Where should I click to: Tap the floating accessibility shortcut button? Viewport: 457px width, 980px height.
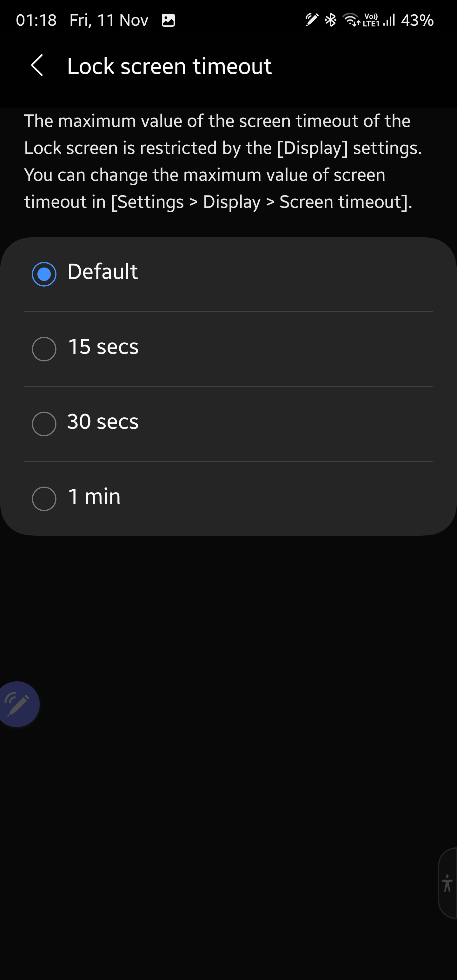[x=447, y=883]
